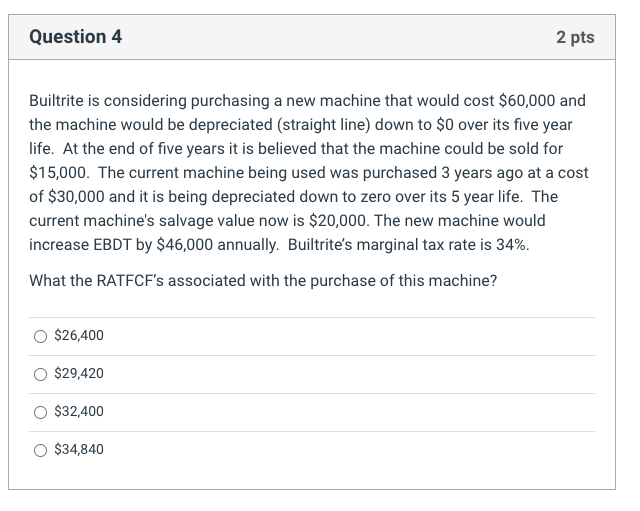The width and height of the screenshot is (640, 511).
Task: Click "$15,000" in the question text
Action: click(x=60, y=172)
